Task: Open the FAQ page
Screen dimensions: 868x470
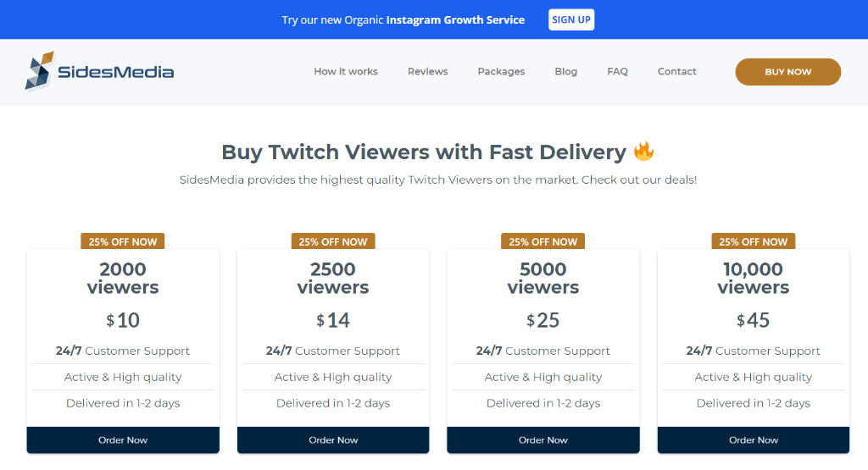Action: tap(617, 71)
